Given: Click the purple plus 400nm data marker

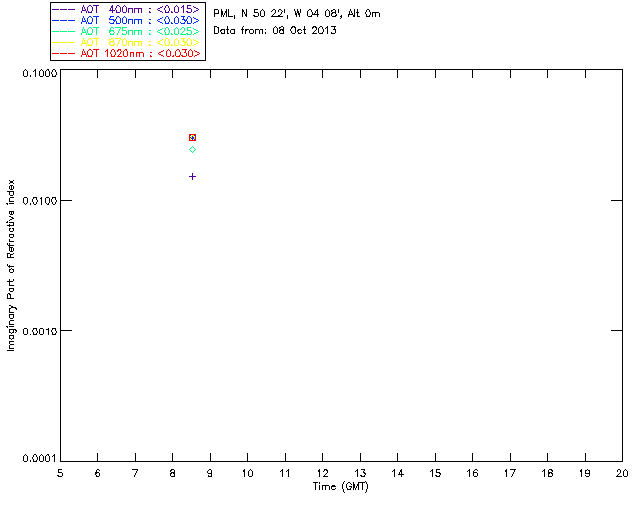Looking at the screenshot, I should [192, 176].
